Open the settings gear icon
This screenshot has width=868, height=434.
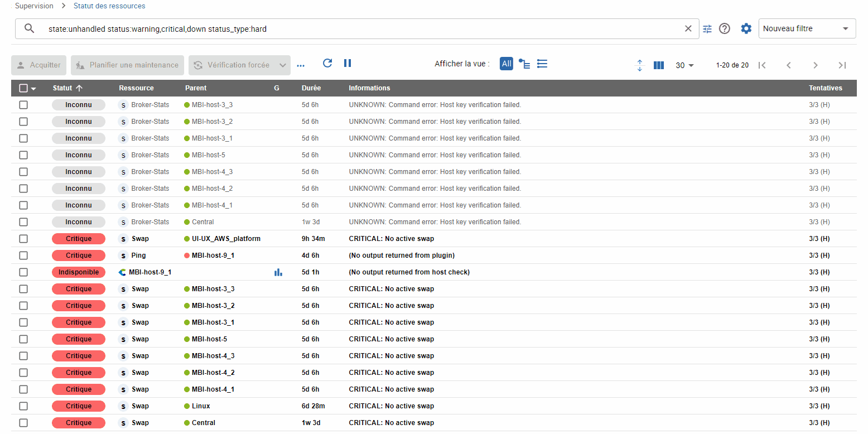[746, 29]
